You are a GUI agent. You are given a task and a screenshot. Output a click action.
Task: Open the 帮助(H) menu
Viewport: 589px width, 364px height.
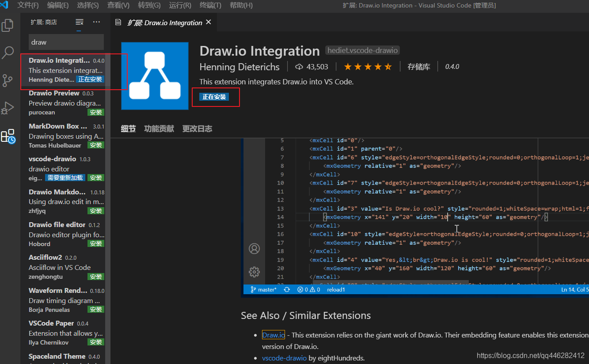[241, 5]
